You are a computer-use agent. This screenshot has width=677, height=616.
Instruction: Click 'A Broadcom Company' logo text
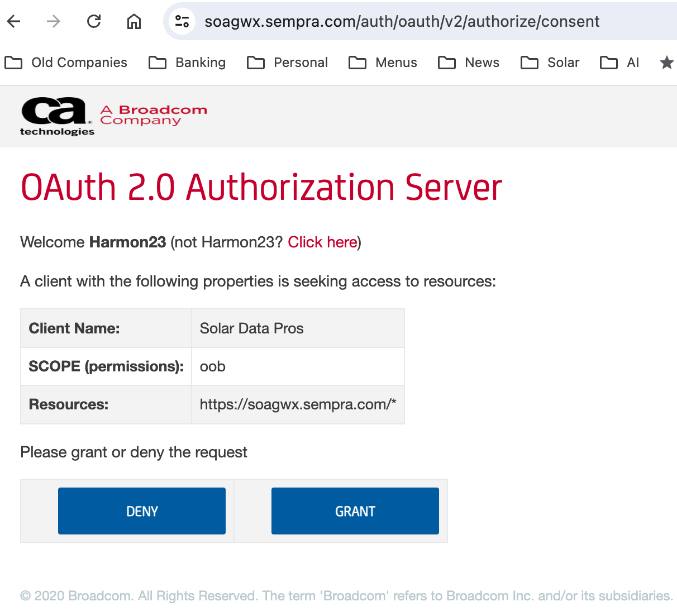click(154, 115)
